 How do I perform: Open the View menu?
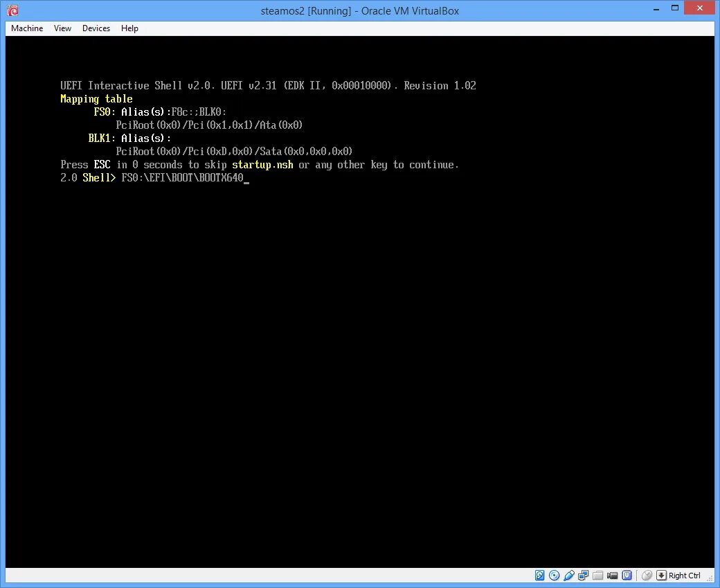[x=62, y=28]
